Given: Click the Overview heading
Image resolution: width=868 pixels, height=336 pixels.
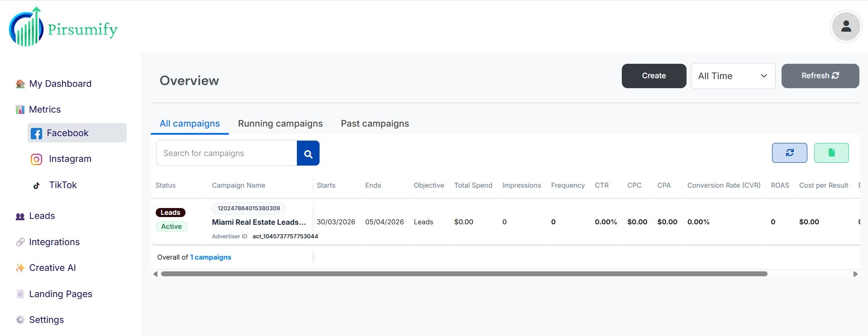Looking at the screenshot, I should (189, 80).
